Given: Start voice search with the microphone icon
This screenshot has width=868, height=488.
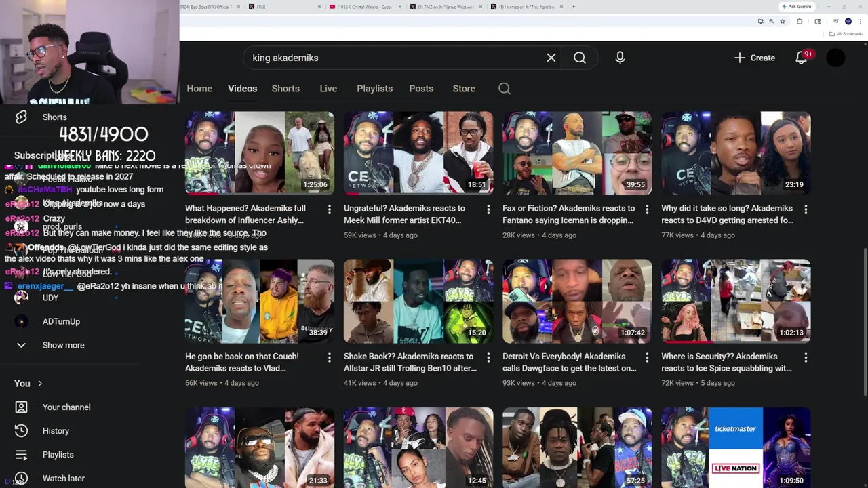Looking at the screenshot, I should click(620, 58).
